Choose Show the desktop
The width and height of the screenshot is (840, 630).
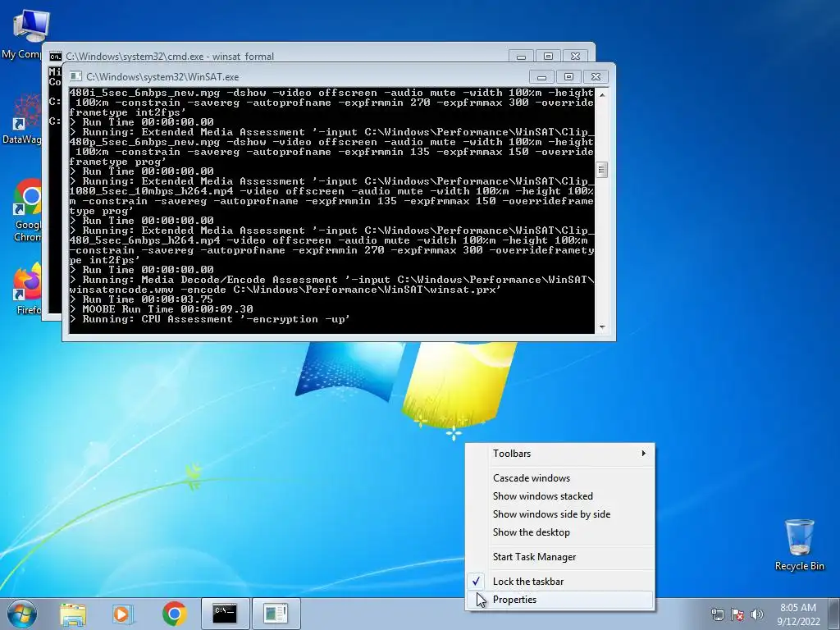559,532
